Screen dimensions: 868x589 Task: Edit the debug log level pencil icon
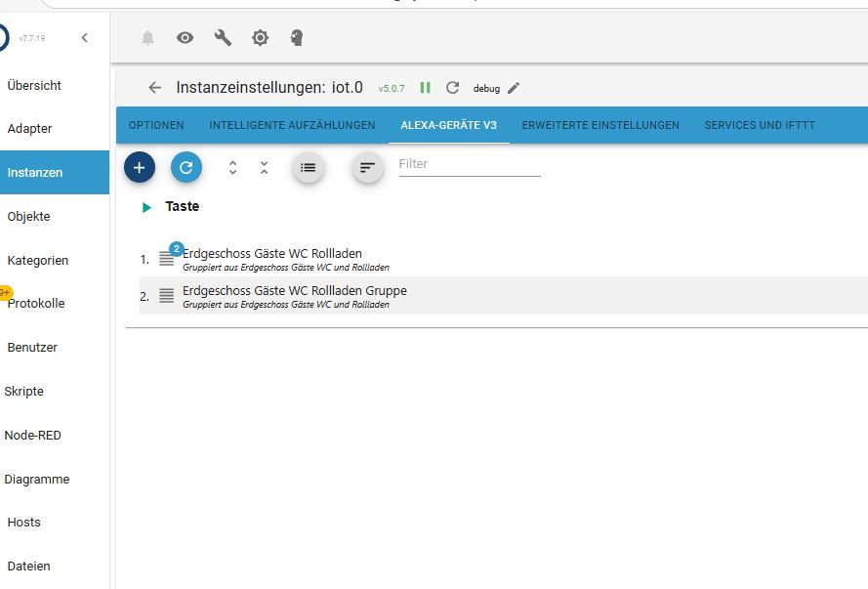coord(514,88)
